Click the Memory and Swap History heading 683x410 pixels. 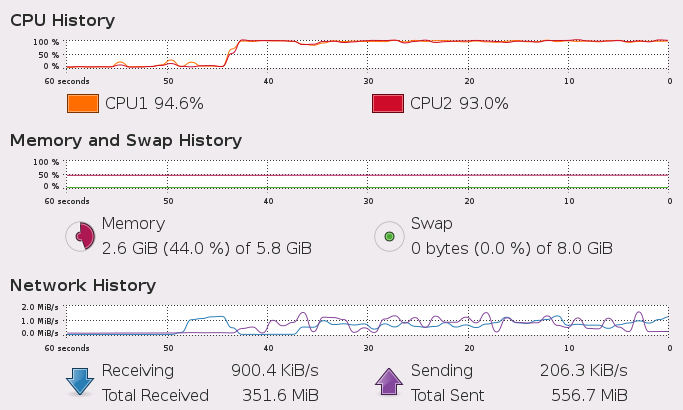pyautogui.click(x=125, y=140)
